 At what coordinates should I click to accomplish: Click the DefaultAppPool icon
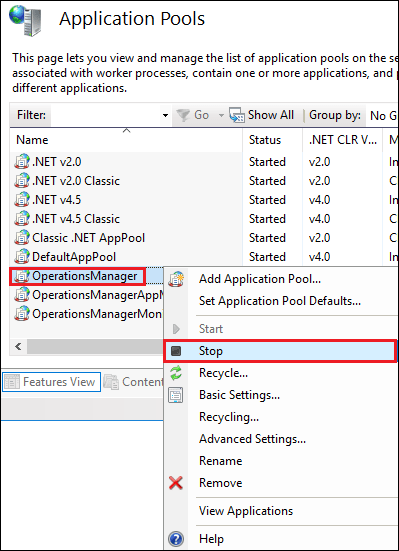(22, 257)
